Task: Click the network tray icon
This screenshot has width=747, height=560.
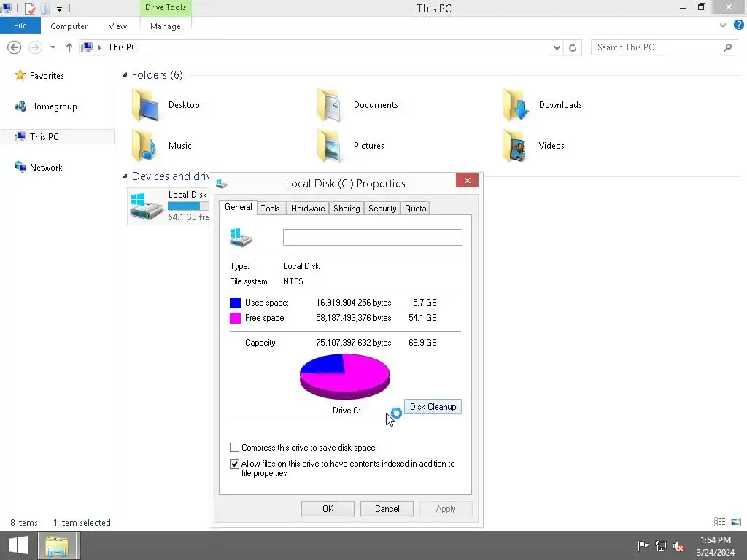Action: pyautogui.click(x=661, y=545)
